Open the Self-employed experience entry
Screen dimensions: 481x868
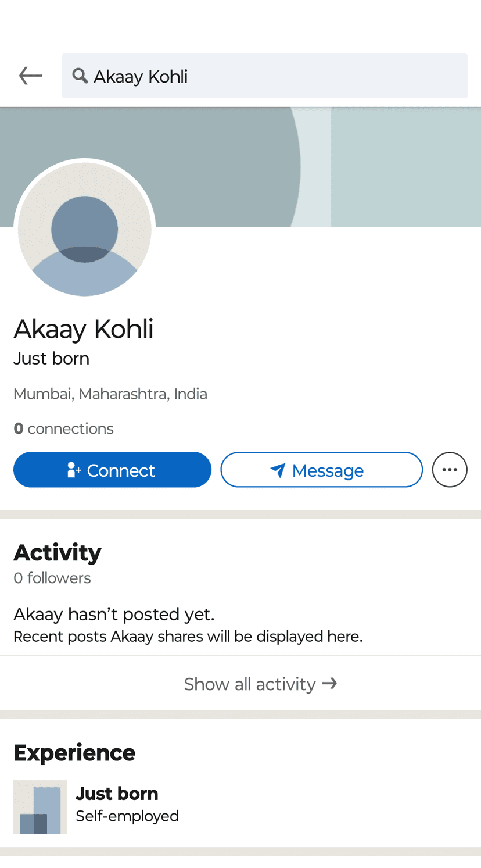pyautogui.click(x=127, y=816)
